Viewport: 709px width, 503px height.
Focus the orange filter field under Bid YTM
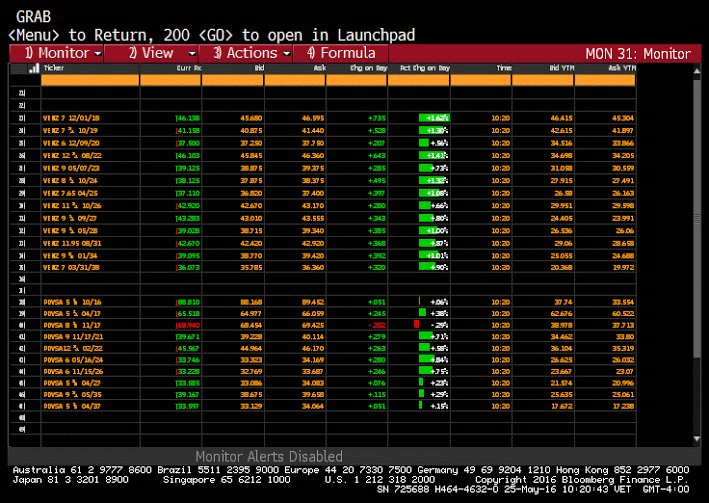[543, 80]
